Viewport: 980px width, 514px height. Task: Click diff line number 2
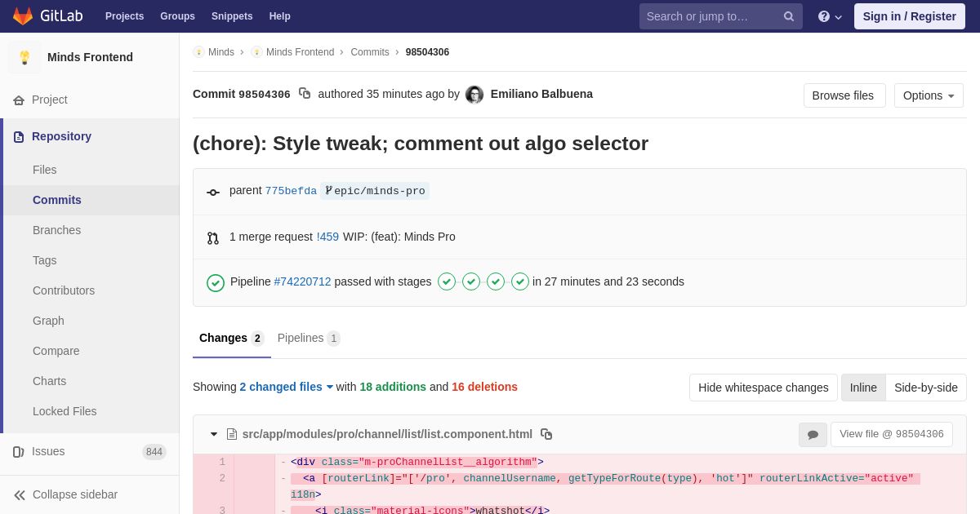click(x=221, y=478)
